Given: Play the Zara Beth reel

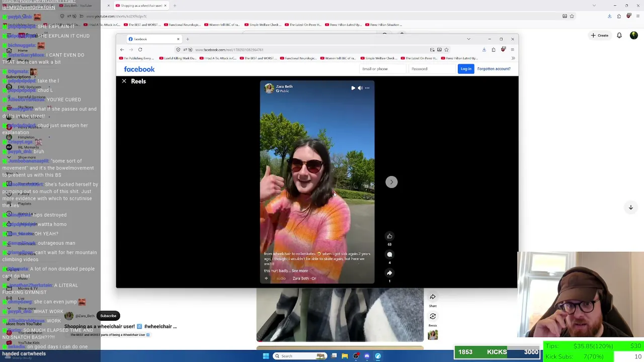Looking at the screenshot, I should [353, 88].
